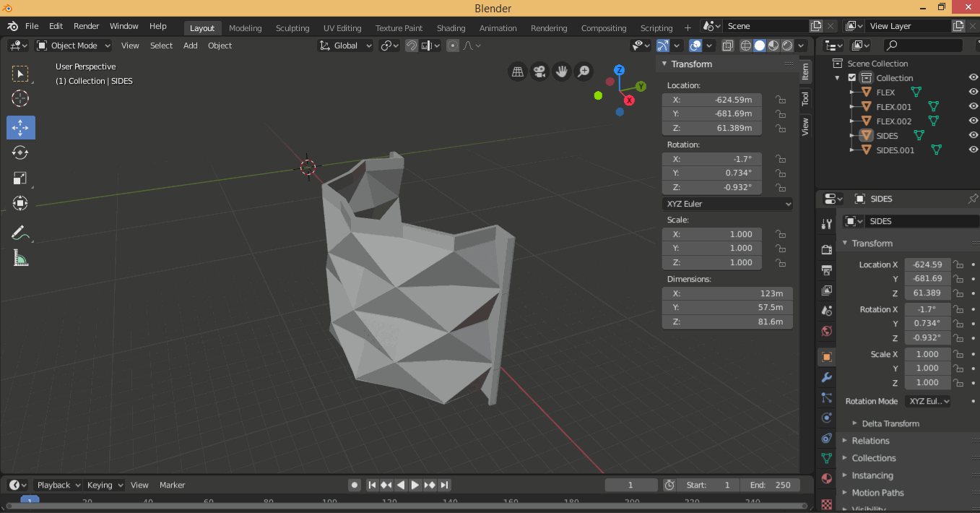The width and height of the screenshot is (980, 513).
Task: Click the Add menu button in viewport header
Action: 190,46
